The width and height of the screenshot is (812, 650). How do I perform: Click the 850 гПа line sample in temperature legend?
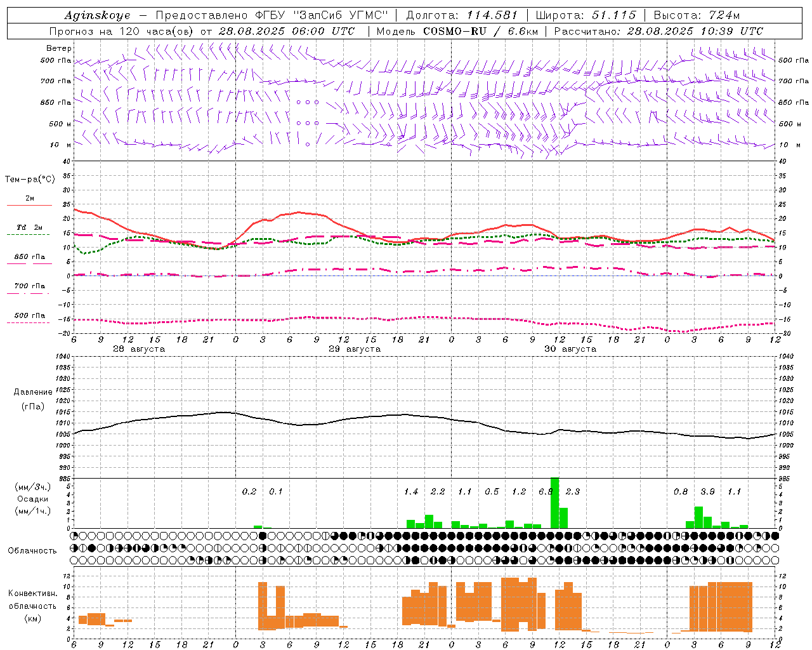coord(30,263)
